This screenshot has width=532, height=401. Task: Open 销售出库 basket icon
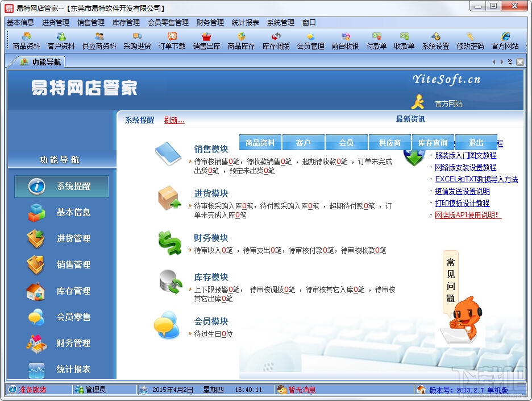pos(207,41)
